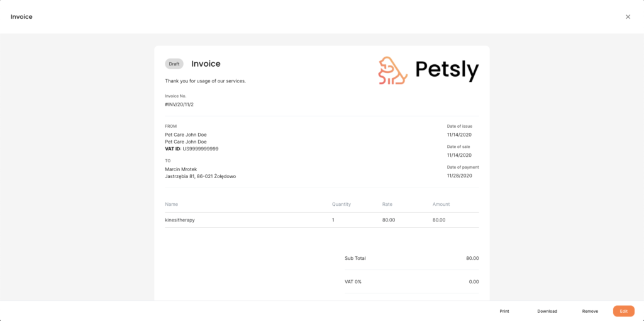
Task: Select the invoice number #INV/20/11/2
Action: (x=179, y=104)
